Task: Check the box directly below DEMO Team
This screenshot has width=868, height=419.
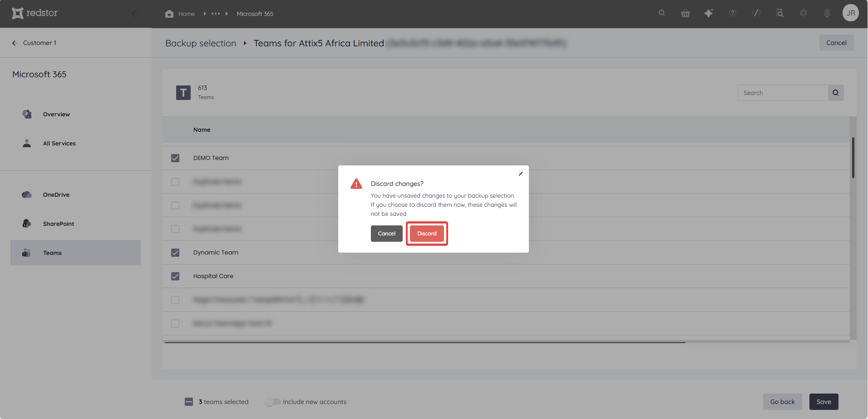Action: [x=175, y=182]
